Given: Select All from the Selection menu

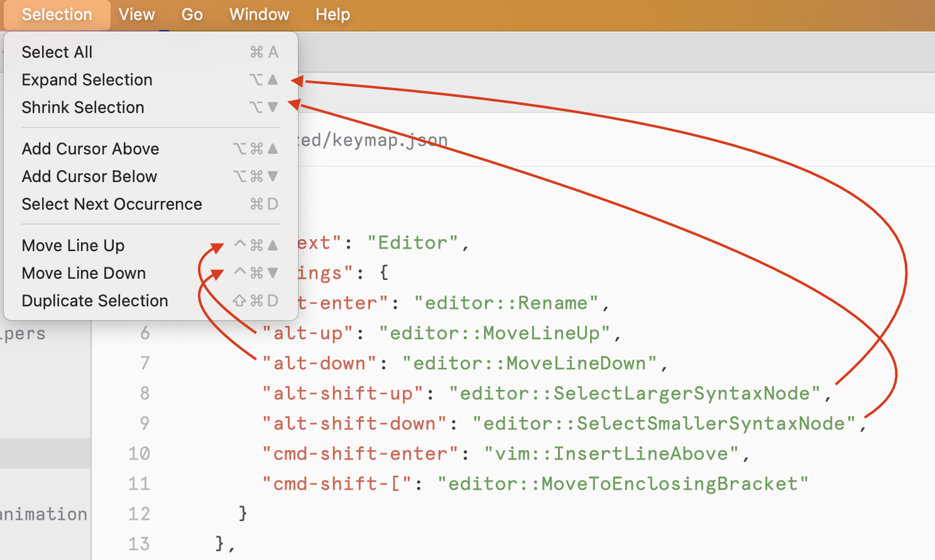Looking at the screenshot, I should coord(57,51).
